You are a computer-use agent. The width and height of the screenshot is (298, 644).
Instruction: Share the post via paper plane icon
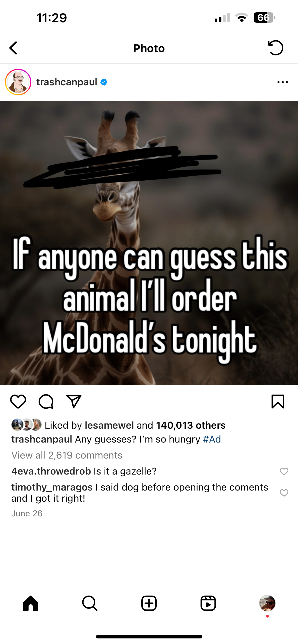[74, 402]
